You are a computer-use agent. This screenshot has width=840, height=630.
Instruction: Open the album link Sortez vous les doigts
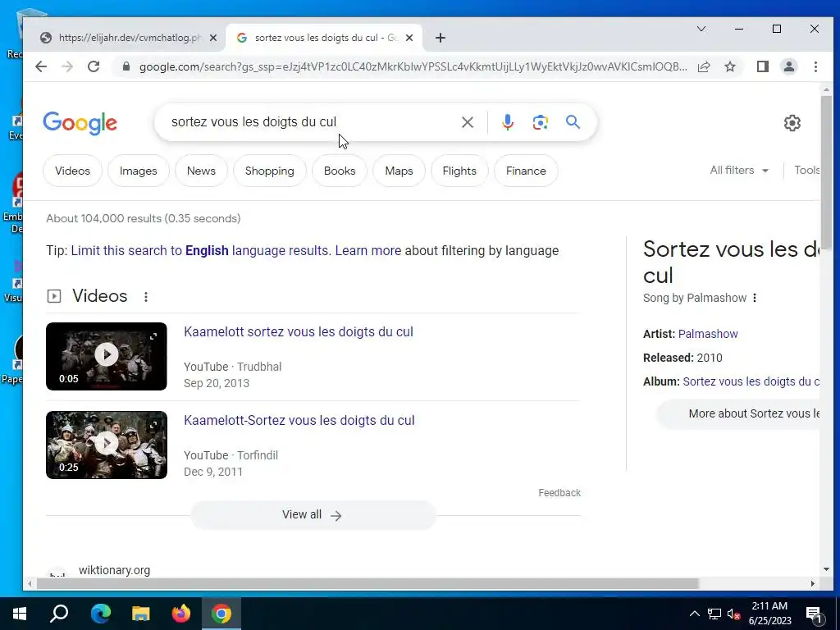[751, 381]
